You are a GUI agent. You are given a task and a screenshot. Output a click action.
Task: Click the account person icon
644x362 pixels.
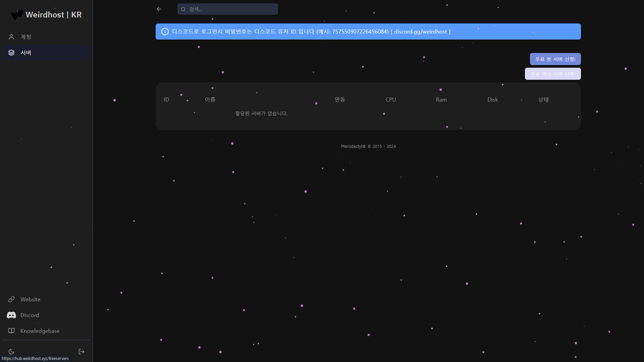click(11, 37)
